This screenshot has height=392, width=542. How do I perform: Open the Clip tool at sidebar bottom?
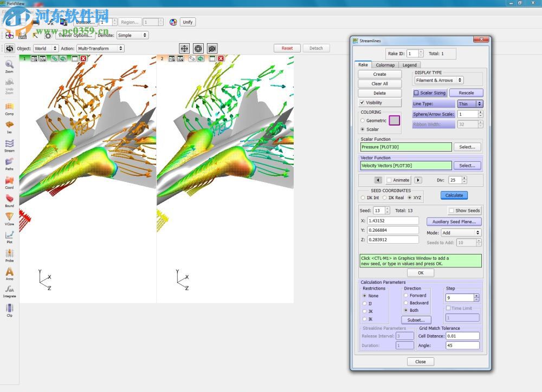(9, 309)
